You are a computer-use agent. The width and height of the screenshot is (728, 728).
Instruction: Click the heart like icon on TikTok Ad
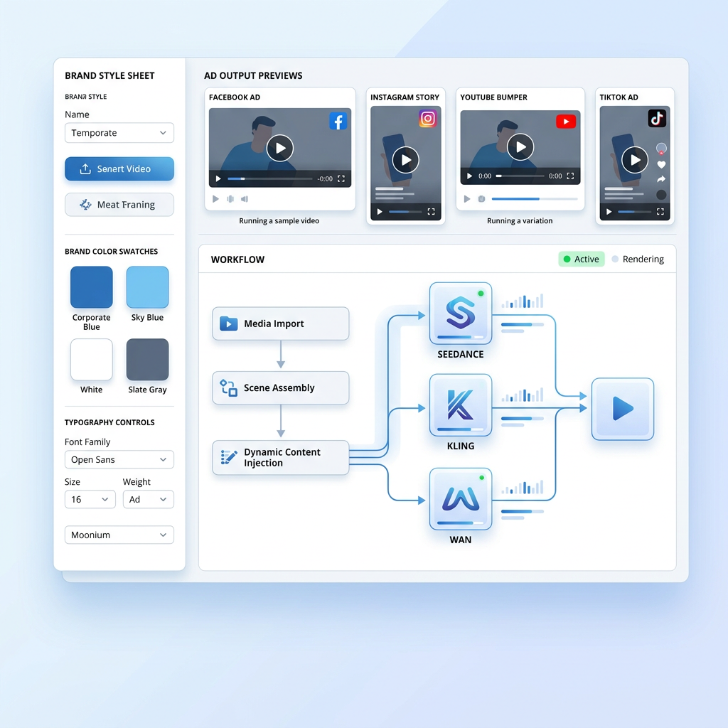click(x=662, y=164)
